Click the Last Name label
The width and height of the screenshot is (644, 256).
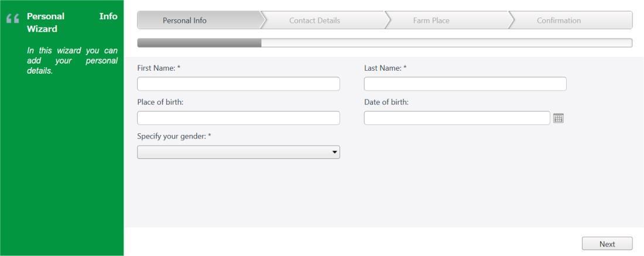pyautogui.click(x=385, y=68)
